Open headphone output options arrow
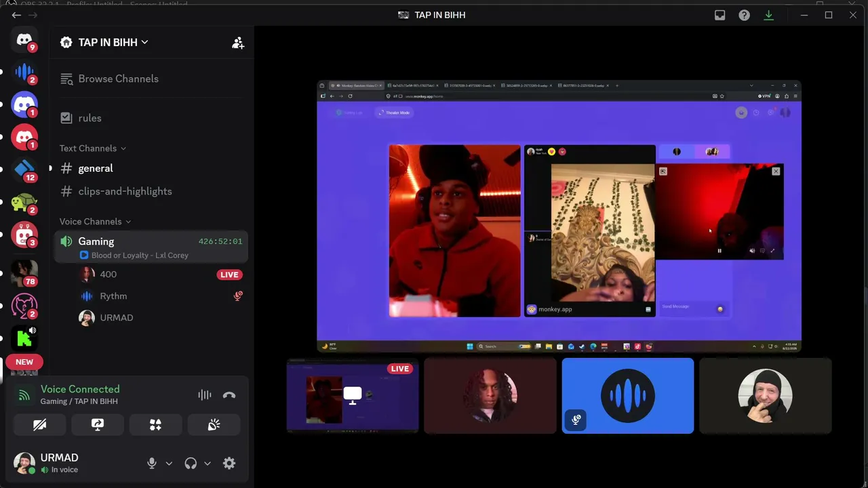This screenshot has height=488, width=868. click(208, 464)
